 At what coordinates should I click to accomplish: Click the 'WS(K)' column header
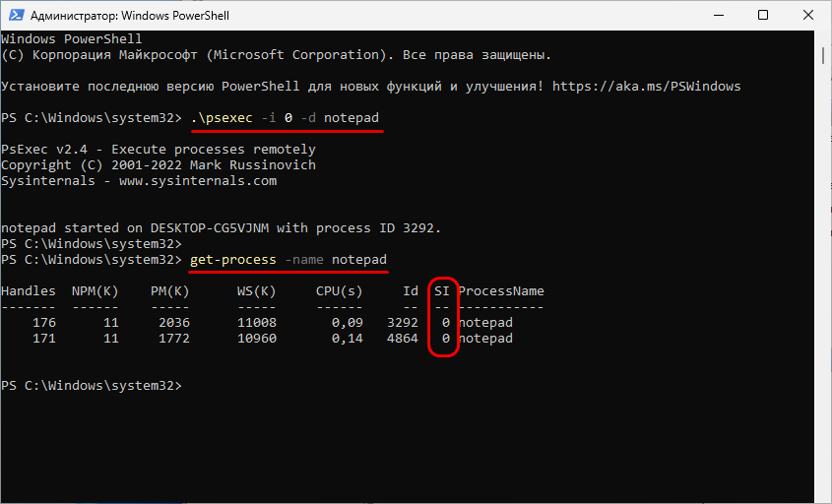(255, 291)
